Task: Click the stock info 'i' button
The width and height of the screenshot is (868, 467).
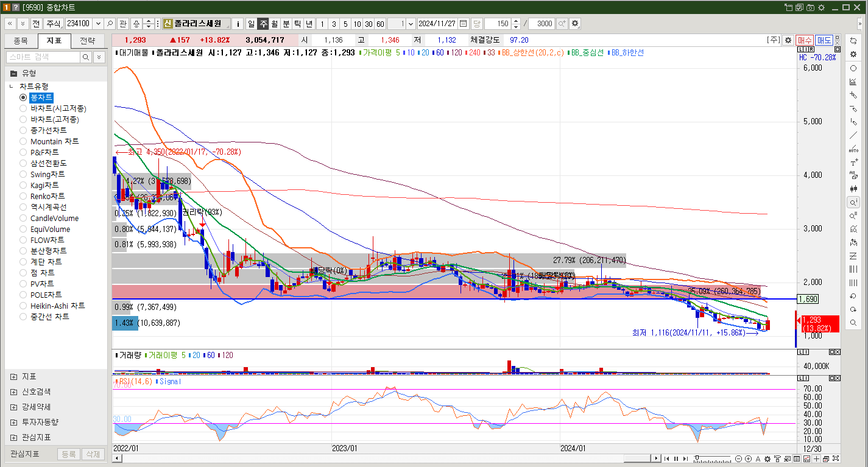Action: tap(239, 24)
